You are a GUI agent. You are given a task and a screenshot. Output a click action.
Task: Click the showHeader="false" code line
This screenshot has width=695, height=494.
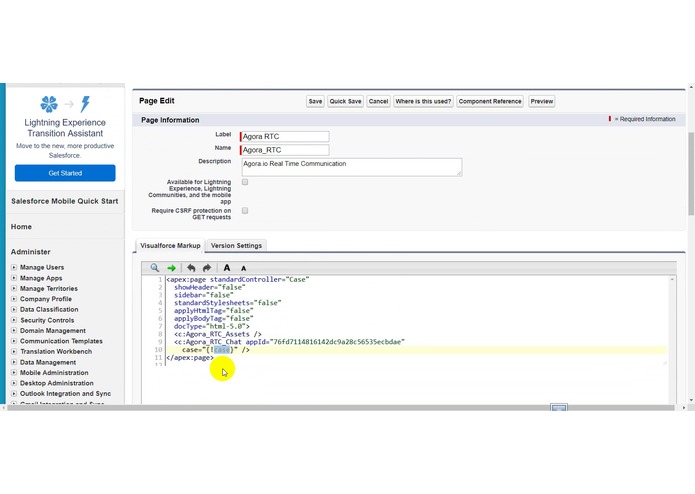(210, 288)
